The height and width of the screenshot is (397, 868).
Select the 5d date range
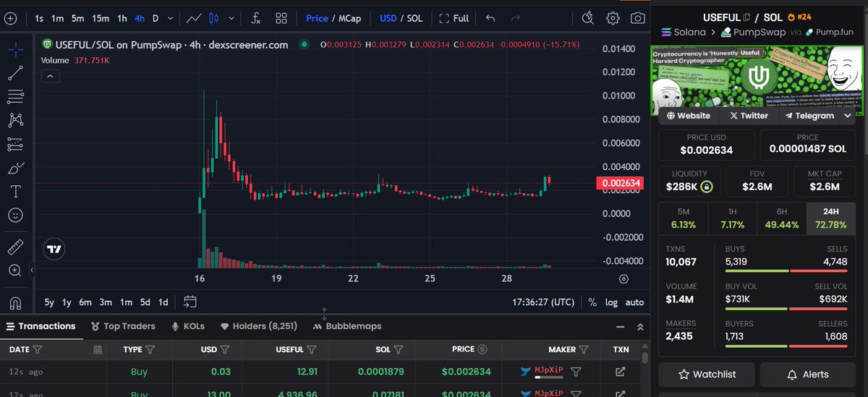145,302
